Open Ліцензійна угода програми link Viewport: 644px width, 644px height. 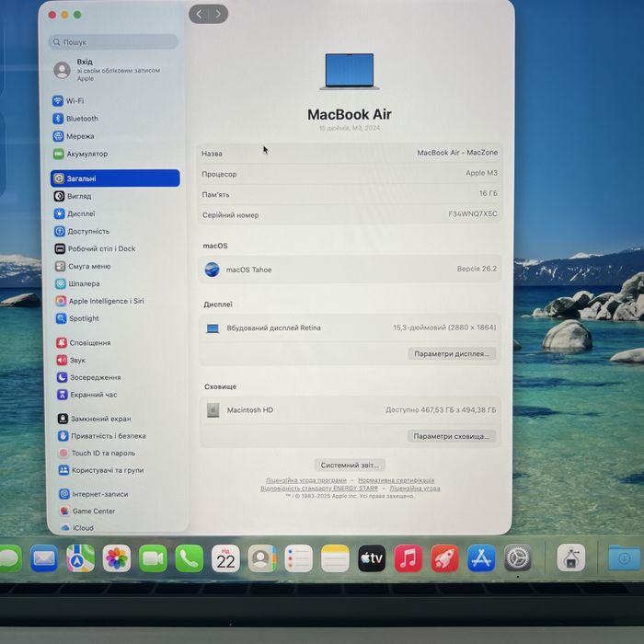click(306, 480)
